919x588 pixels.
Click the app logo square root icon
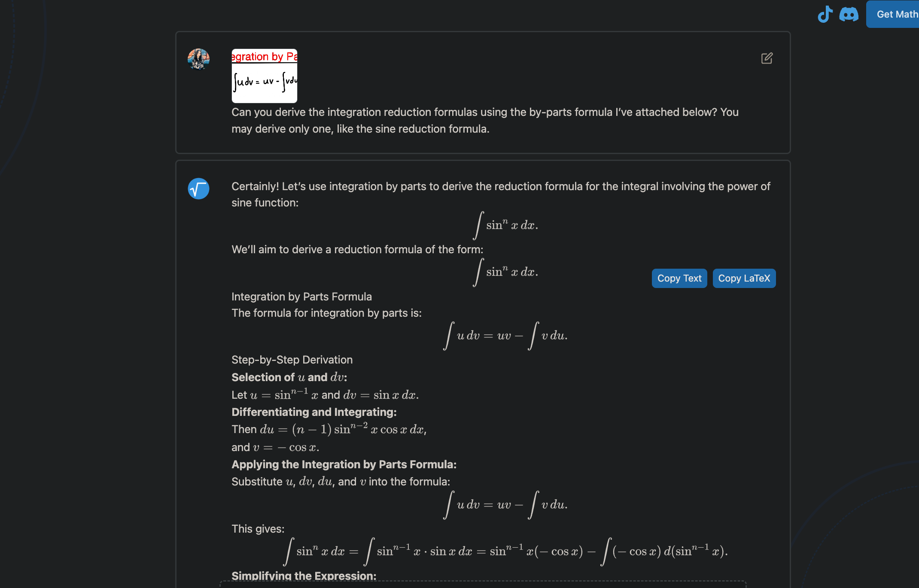[199, 189]
